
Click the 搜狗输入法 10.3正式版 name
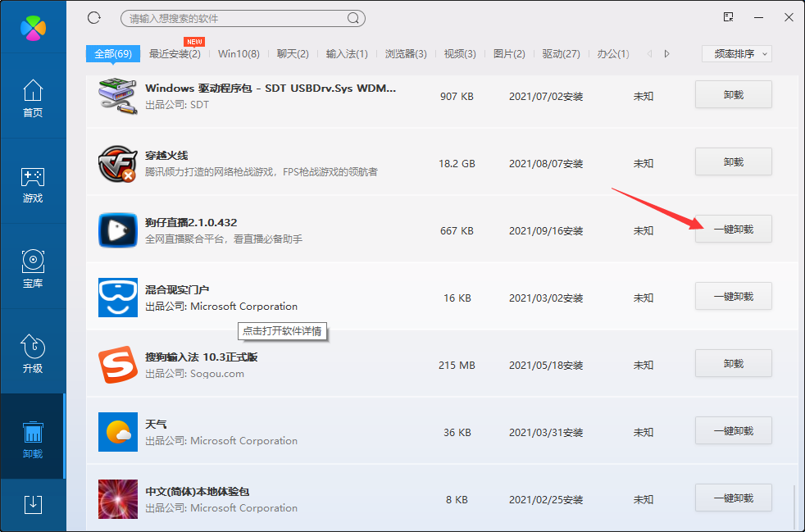[202, 357]
